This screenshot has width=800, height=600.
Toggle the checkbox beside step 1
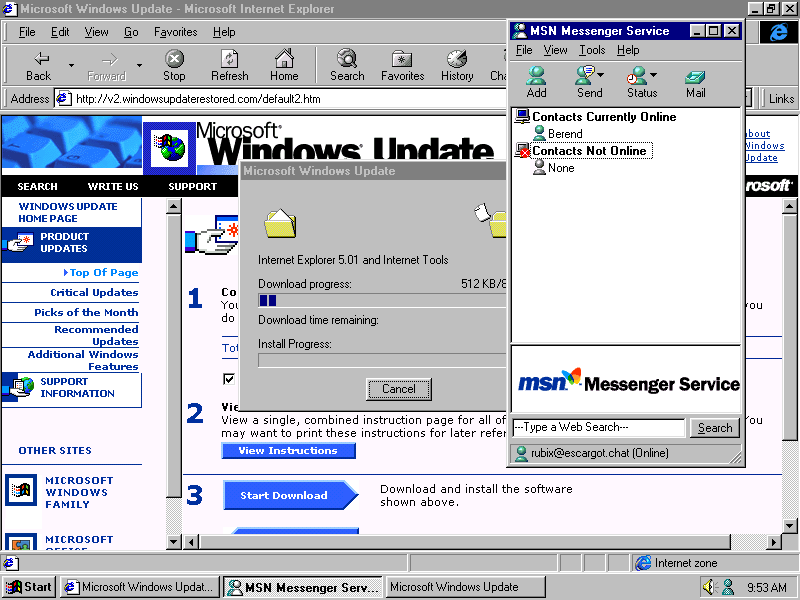[x=230, y=379]
